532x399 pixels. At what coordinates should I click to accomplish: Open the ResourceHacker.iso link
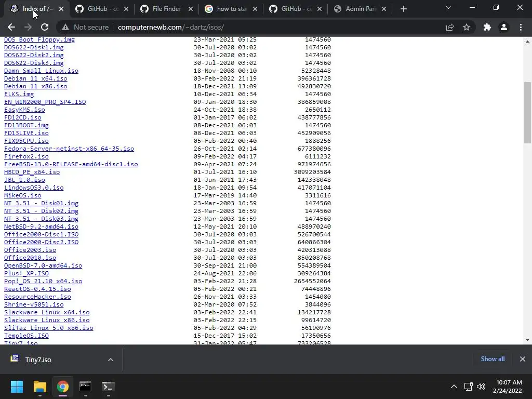(37, 297)
